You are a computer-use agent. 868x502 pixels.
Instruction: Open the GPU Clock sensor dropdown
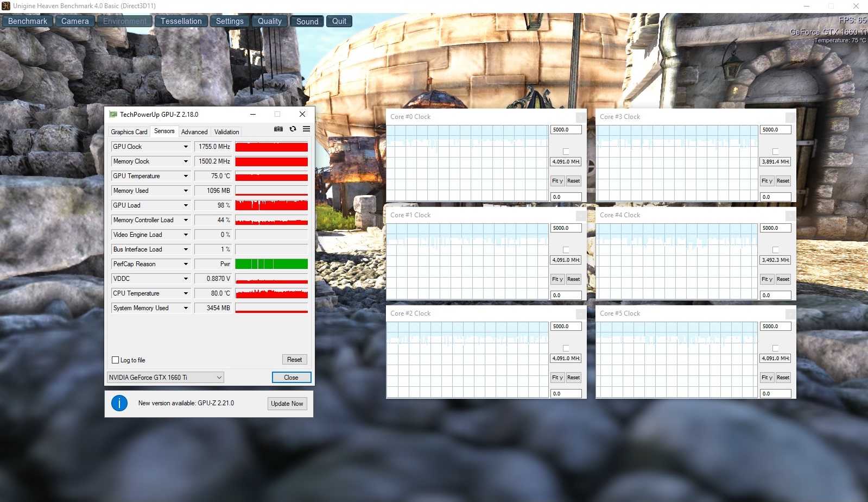[x=186, y=147]
